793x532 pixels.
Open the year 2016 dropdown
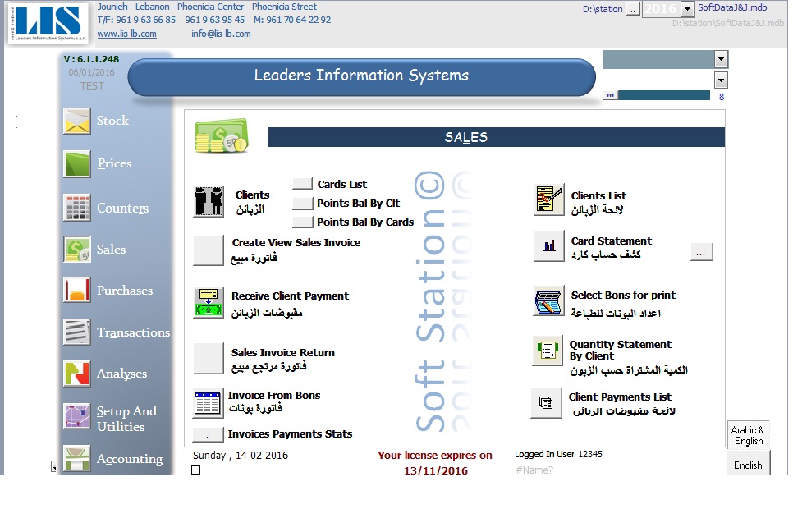click(687, 9)
